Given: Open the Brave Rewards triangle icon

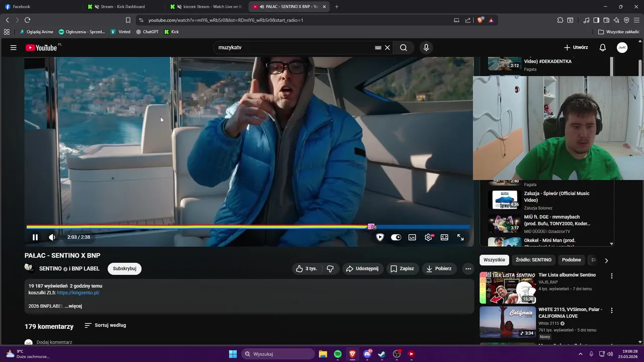Looking at the screenshot, I should click(491, 20).
